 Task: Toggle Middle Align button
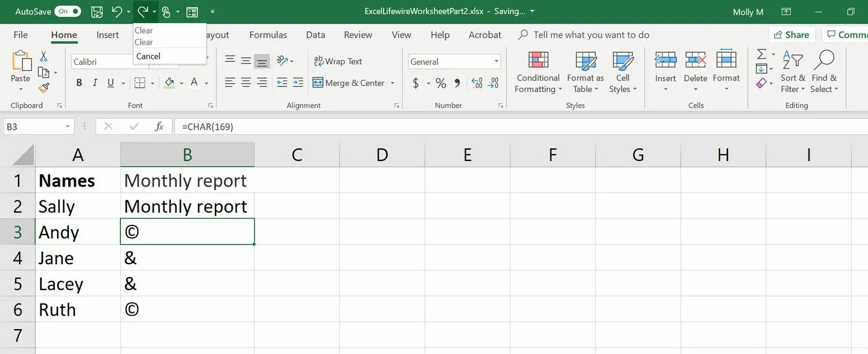click(246, 60)
